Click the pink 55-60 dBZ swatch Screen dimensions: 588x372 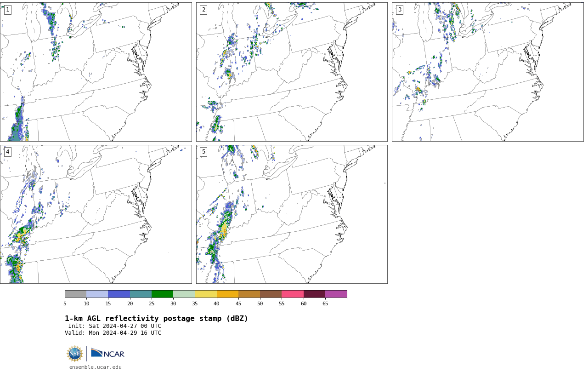pos(293,294)
